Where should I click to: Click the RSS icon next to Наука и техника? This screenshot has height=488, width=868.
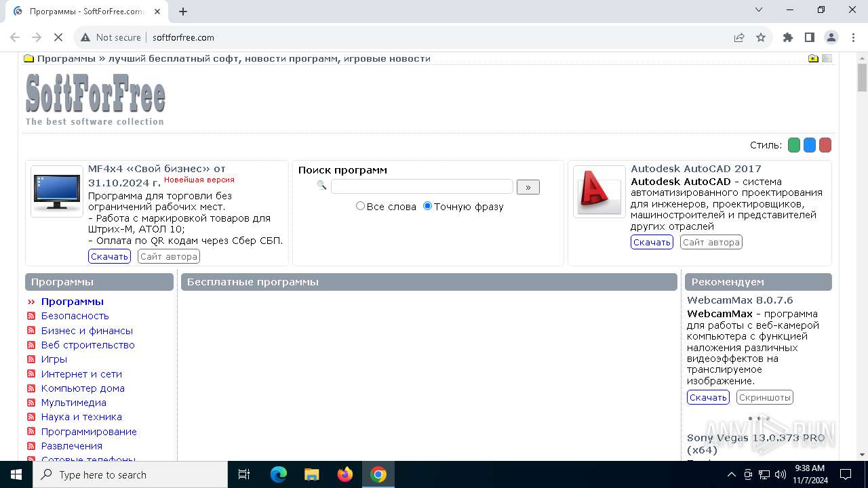pos(31,417)
